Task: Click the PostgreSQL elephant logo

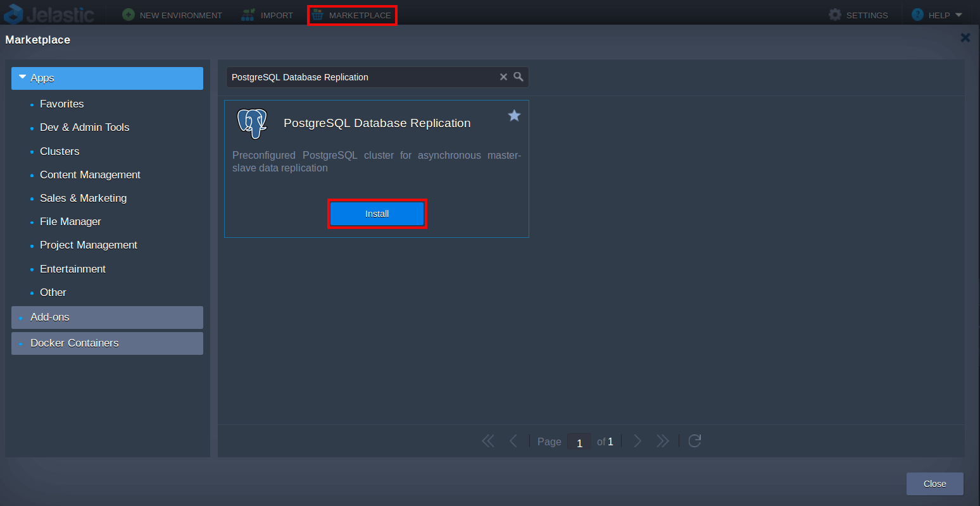Action: pyautogui.click(x=252, y=123)
